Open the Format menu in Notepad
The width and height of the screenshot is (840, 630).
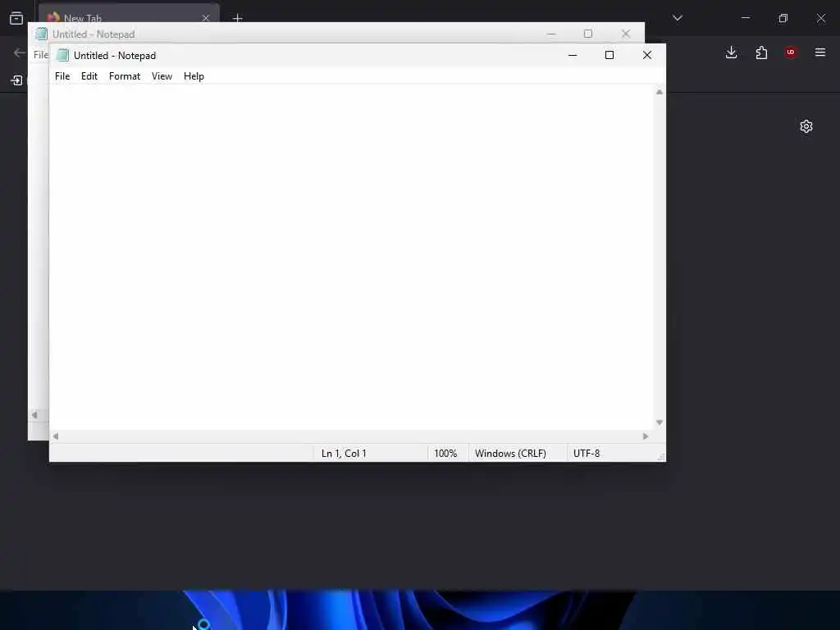point(125,76)
